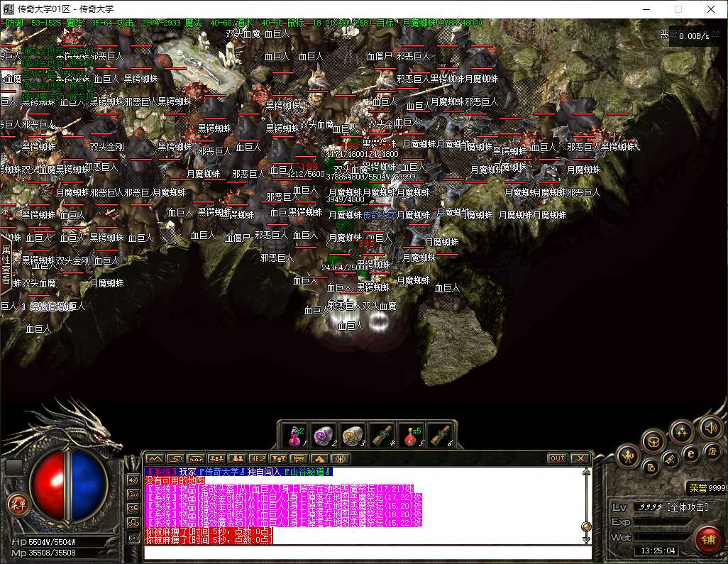Click inside the chat text input field
This screenshot has height=564, width=728.
coord(368,553)
